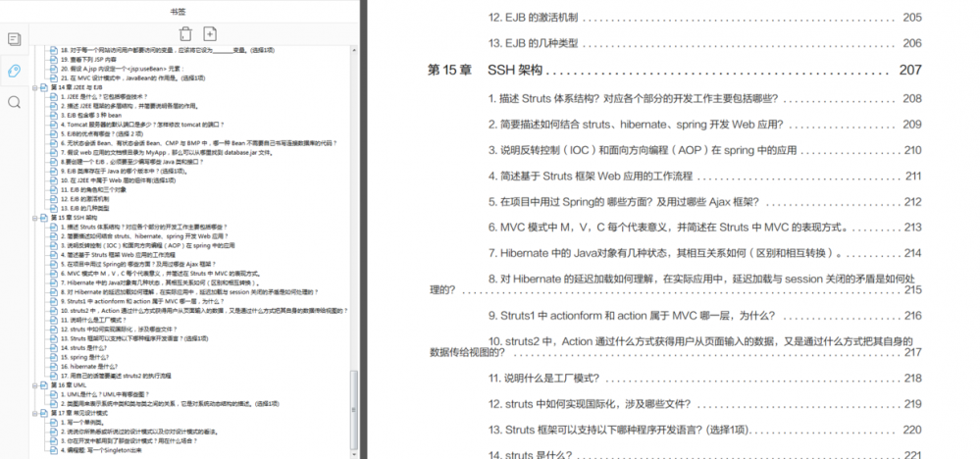Open bookmark '10. 在 J2EE 中属于 Web 层的组件有'
The image size is (980, 459).
coord(118,180)
